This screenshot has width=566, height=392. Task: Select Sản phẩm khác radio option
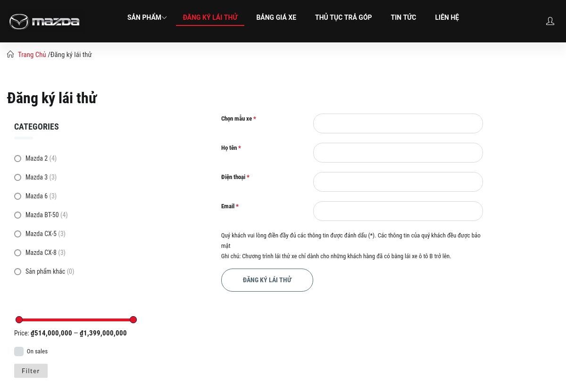pos(18,271)
